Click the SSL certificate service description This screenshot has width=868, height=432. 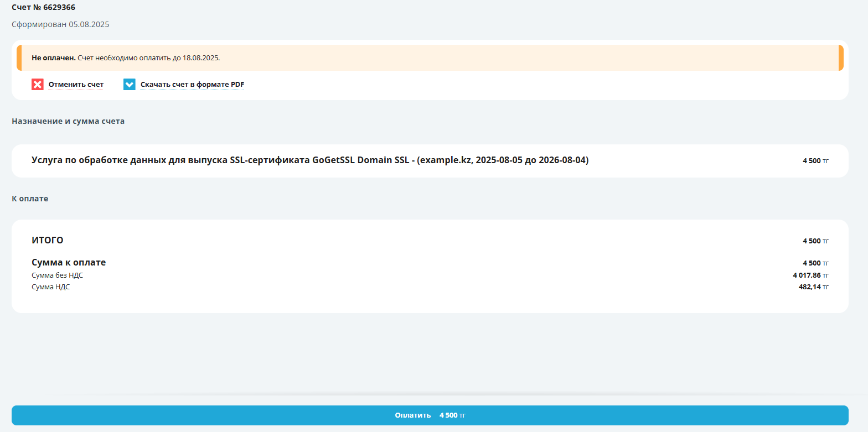point(310,160)
